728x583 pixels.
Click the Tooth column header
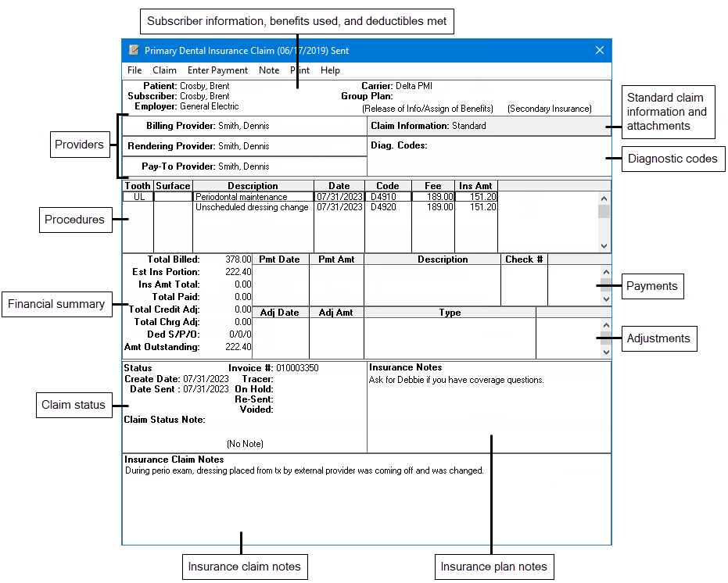click(138, 186)
